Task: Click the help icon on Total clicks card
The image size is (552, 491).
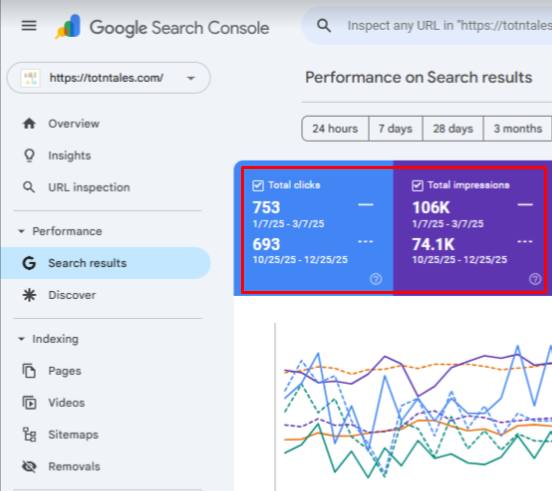Action: pyautogui.click(x=376, y=279)
